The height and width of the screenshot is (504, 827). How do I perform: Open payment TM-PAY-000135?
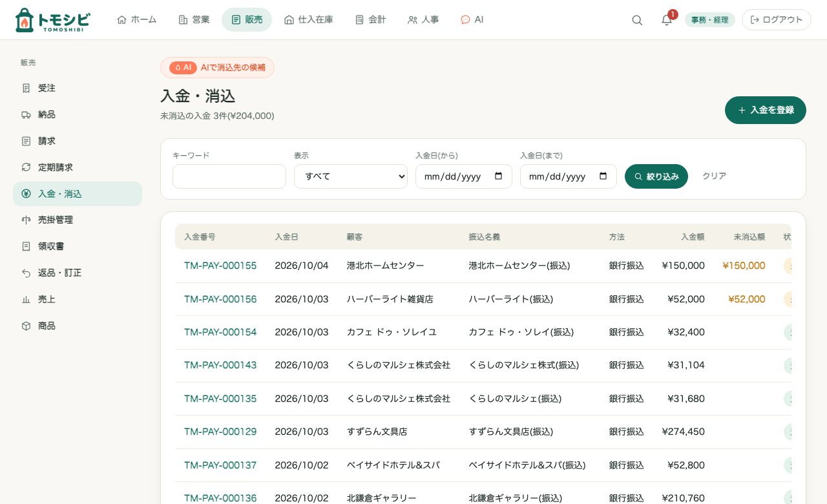(x=220, y=399)
